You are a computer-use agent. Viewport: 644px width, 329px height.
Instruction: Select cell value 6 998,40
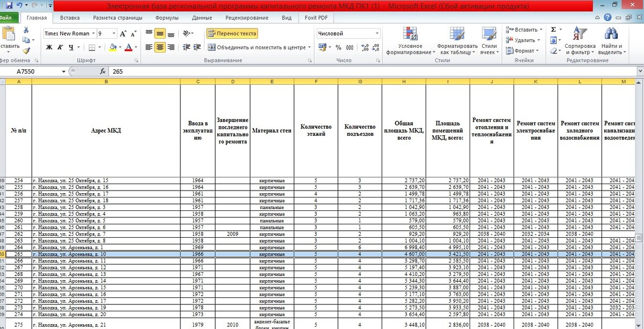(x=404, y=247)
